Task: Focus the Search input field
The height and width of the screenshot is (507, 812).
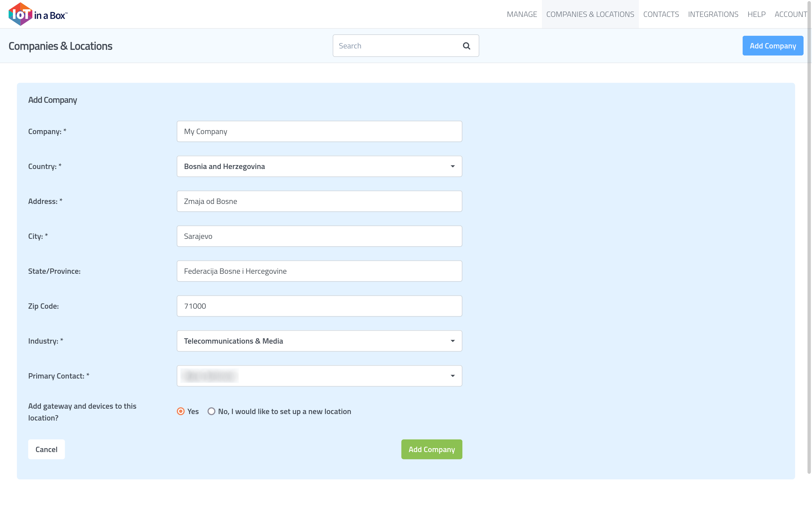Action: point(396,46)
